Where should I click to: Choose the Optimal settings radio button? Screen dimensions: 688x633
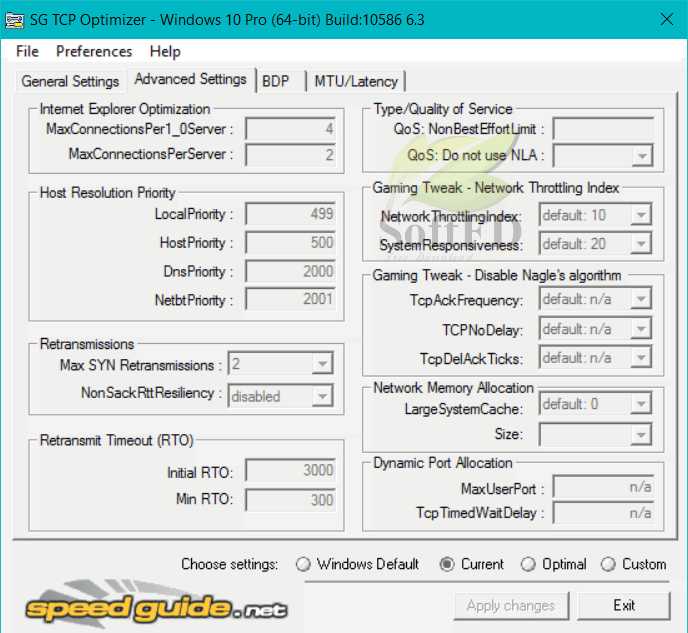pos(528,564)
